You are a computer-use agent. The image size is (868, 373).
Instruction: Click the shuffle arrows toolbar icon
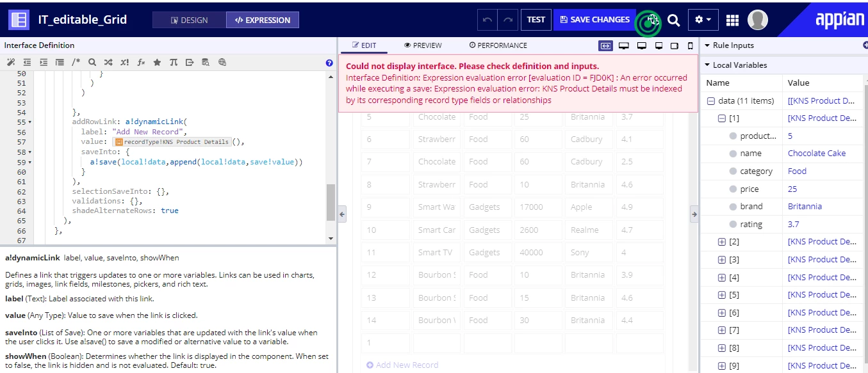108,63
